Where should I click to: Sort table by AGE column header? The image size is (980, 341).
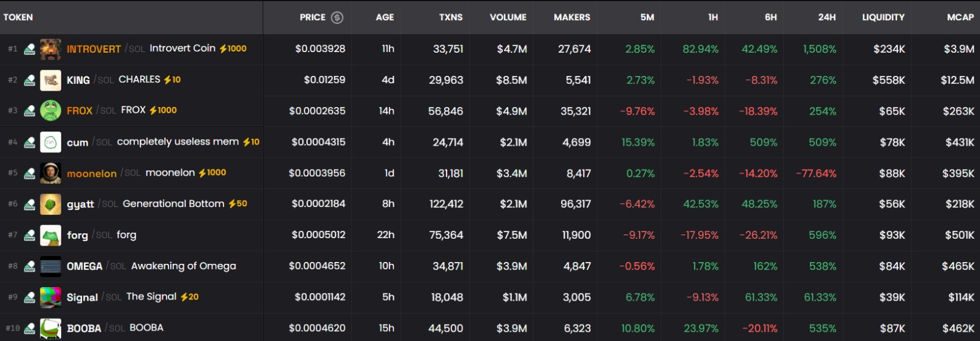385,17
